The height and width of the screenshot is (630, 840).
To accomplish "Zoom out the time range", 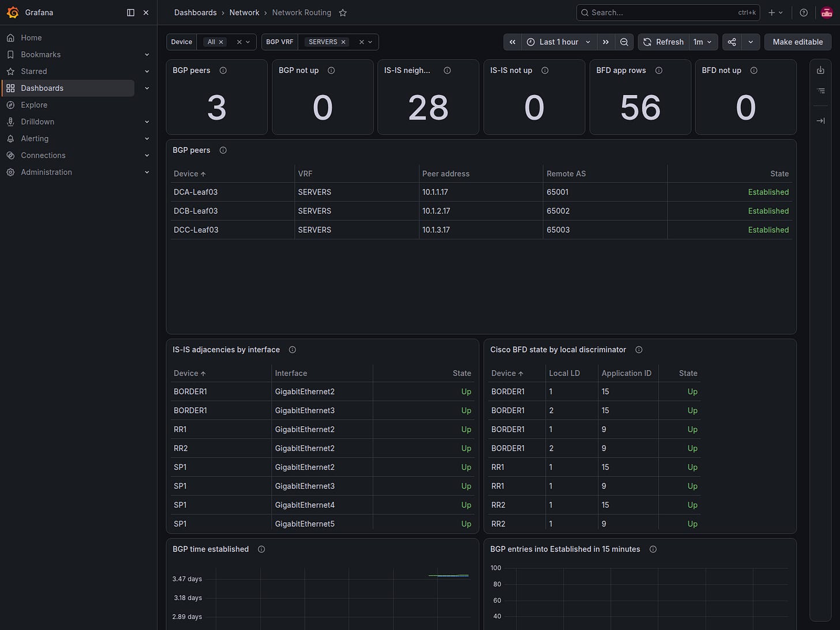I will (624, 42).
